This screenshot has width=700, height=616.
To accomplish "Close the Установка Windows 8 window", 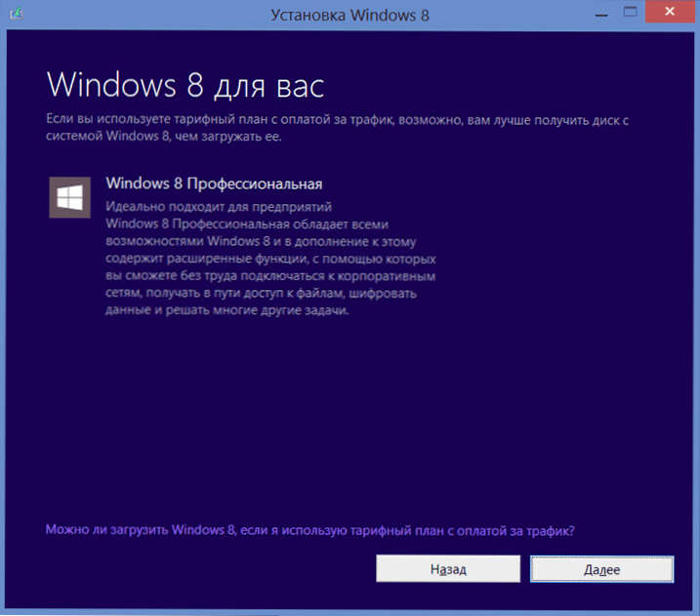I will pos(669,12).
